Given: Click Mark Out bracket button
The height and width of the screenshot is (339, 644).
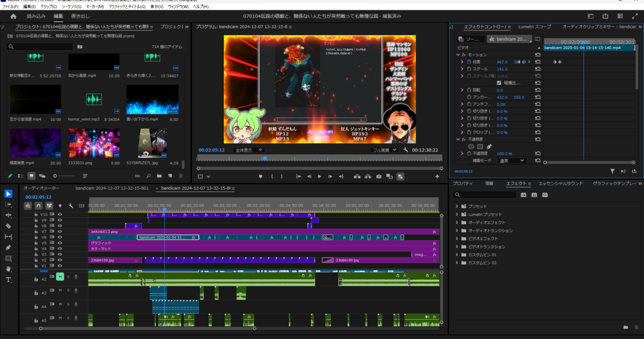Looking at the screenshot, I should (x=282, y=176).
